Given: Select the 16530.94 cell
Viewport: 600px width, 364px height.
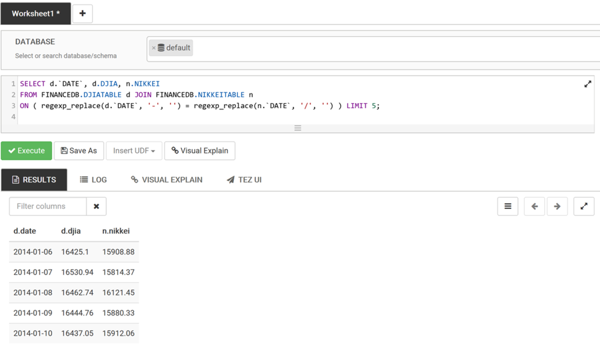Looking at the screenshot, I should [x=77, y=272].
